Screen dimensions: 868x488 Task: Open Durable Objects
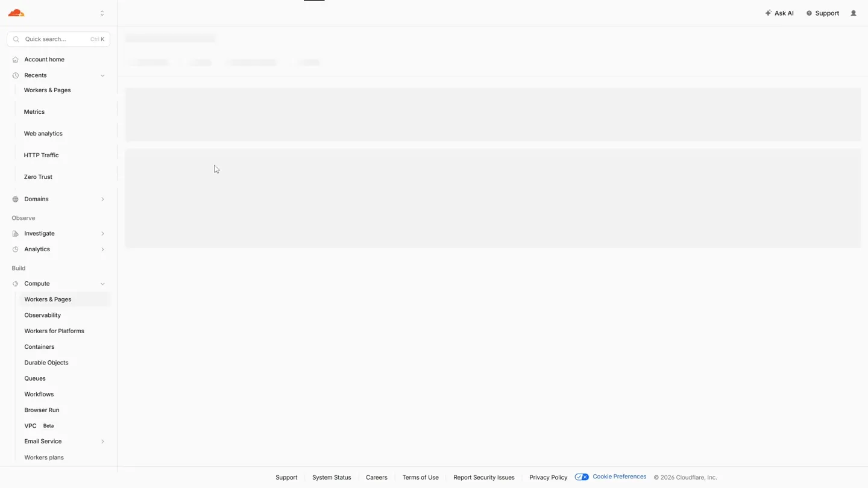click(46, 363)
